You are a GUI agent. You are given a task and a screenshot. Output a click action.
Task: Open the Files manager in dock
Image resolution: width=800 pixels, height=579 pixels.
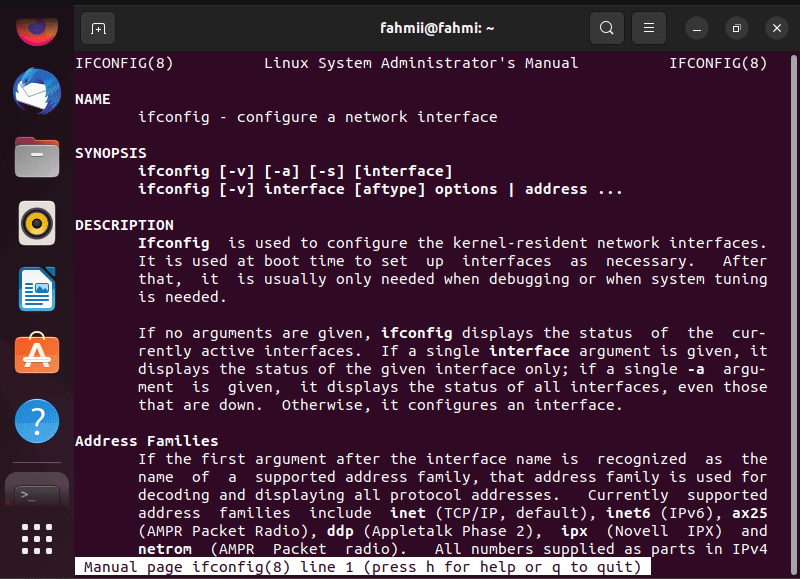pyautogui.click(x=37, y=157)
